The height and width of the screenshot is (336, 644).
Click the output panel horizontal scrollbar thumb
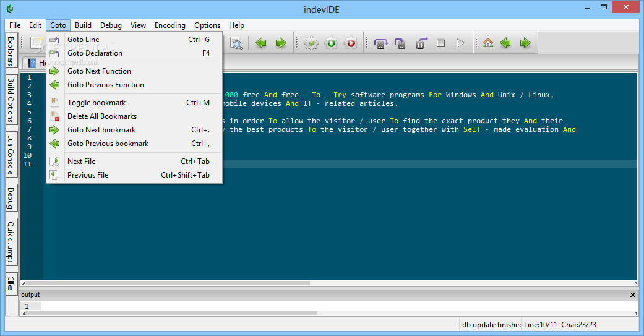coord(171,313)
